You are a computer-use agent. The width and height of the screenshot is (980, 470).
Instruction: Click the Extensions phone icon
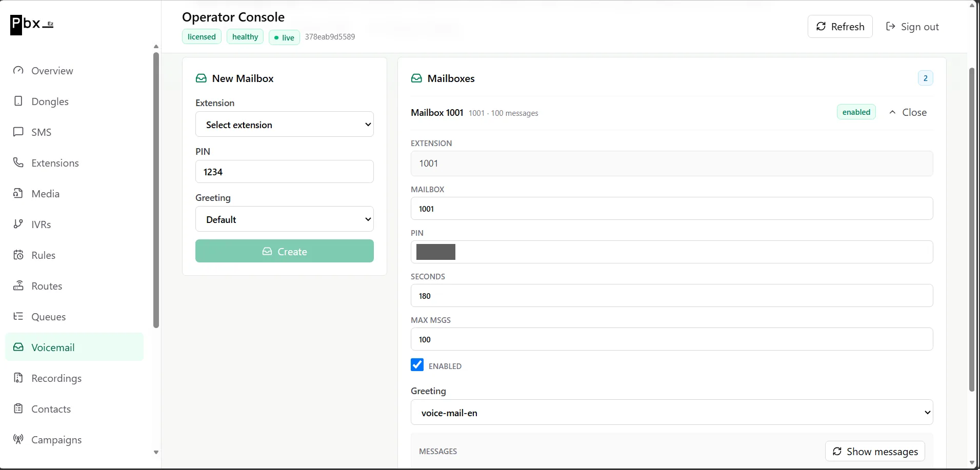point(18,162)
